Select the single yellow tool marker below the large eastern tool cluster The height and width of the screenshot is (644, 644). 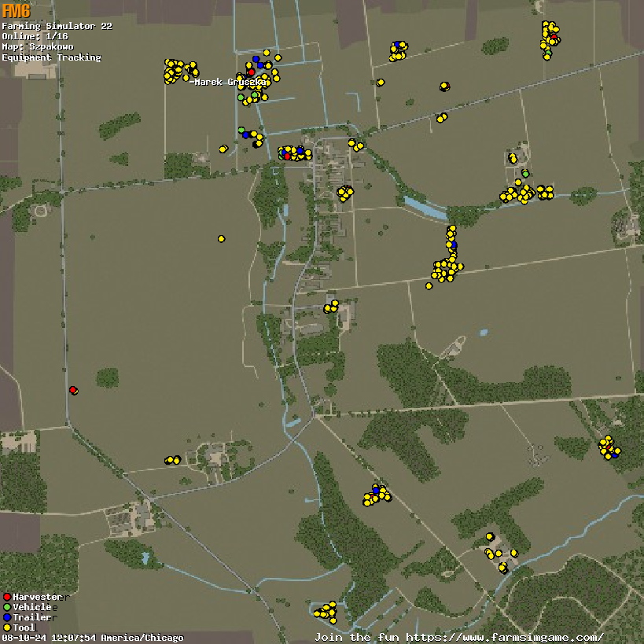pyautogui.click(x=429, y=285)
